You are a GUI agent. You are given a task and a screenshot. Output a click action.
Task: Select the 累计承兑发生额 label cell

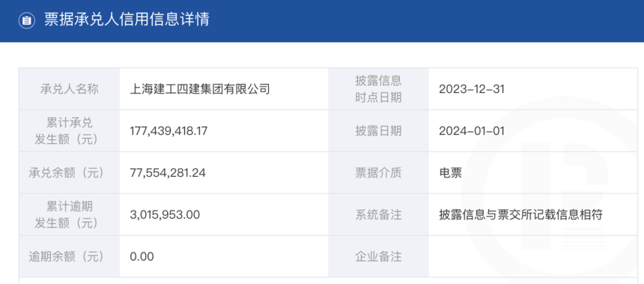(70, 131)
